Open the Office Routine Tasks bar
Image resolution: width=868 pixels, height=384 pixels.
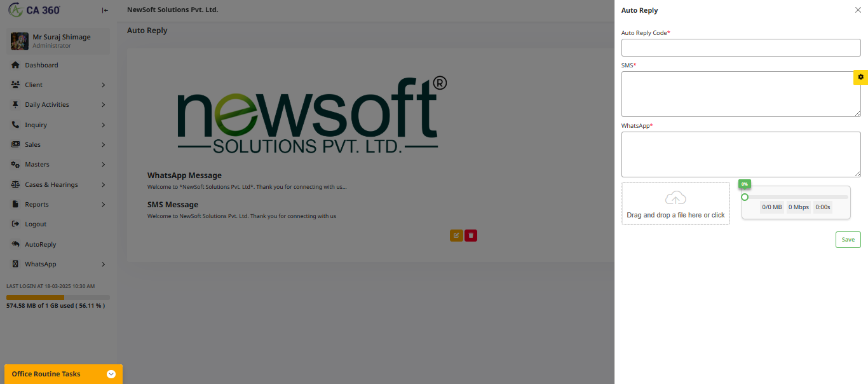tap(64, 374)
